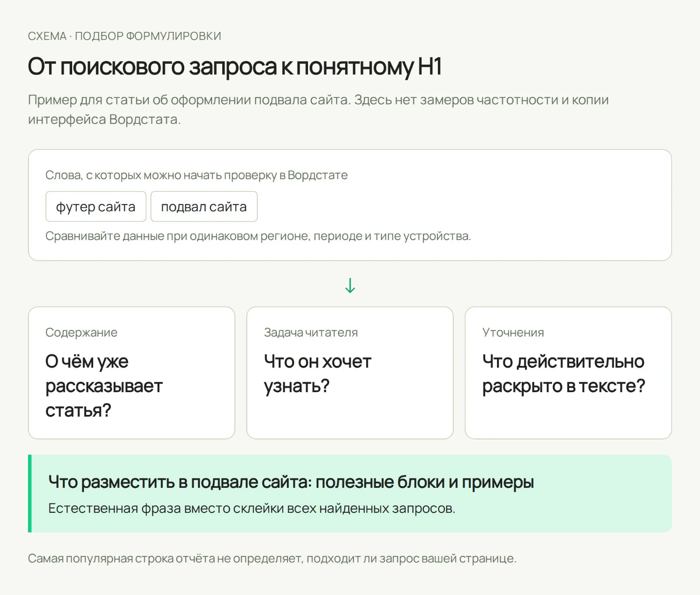Image resolution: width=700 pixels, height=595 pixels.
Task: Click the H1 example «Что разместить в подвале сайта»
Action: (x=291, y=482)
